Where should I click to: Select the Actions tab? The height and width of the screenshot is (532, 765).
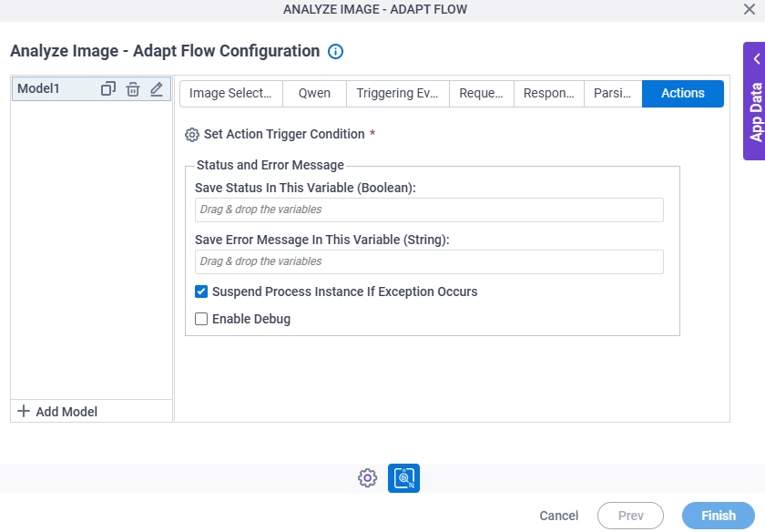(682, 93)
